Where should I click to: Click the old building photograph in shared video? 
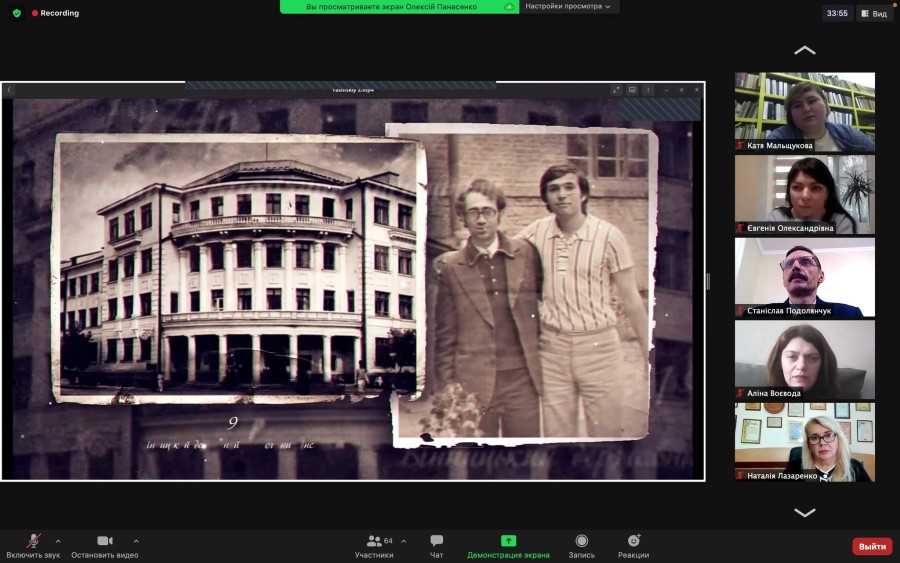[x=240, y=268]
